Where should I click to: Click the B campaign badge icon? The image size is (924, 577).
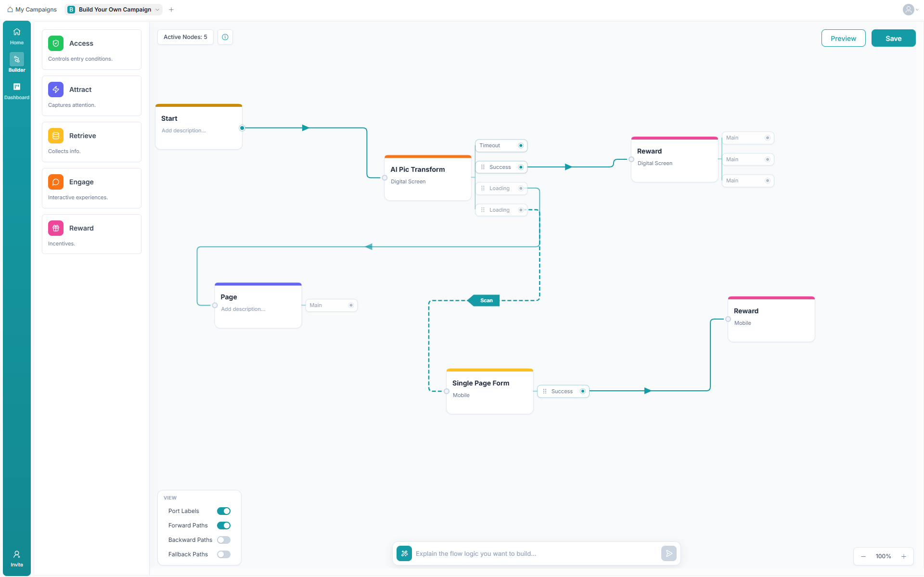click(71, 10)
